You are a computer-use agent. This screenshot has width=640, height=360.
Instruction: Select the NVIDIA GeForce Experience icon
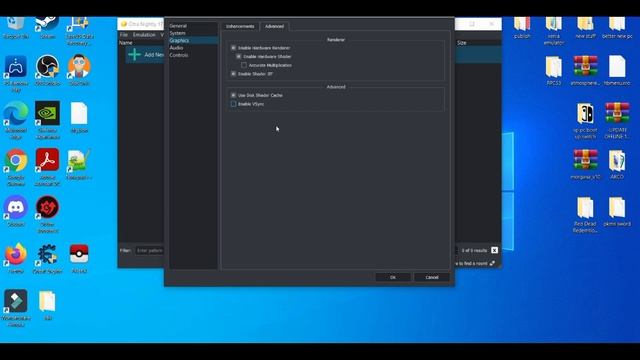pyautogui.click(x=47, y=120)
